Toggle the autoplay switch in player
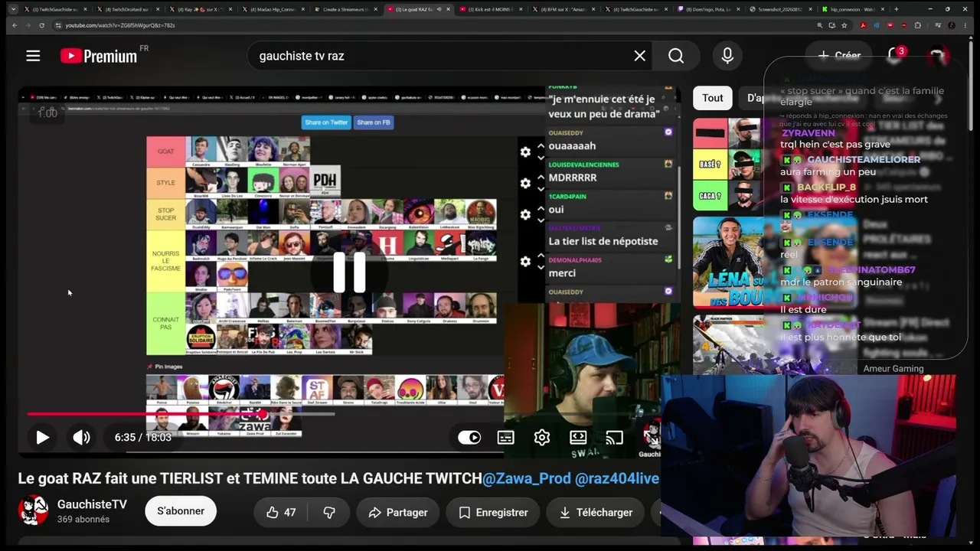The height and width of the screenshot is (551, 980). (x=469, y=438)
